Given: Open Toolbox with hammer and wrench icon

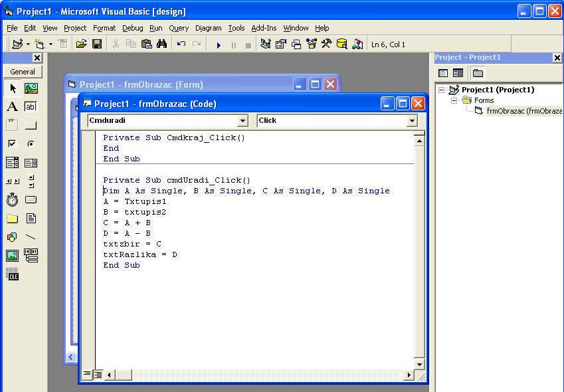Looking at the screenshot, I should coord(327,45).
